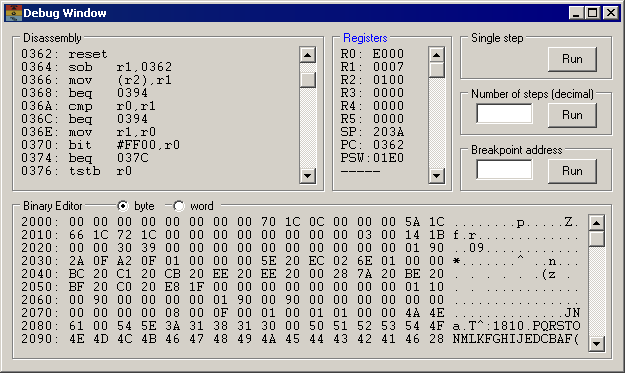This screenshot has height=373, width=625.
Task: Click register PC value 0362
Action: coord(388,145)
